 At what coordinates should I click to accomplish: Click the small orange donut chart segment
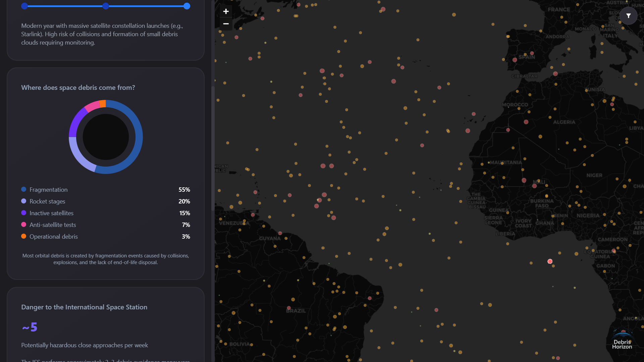[x=103, y=104]
